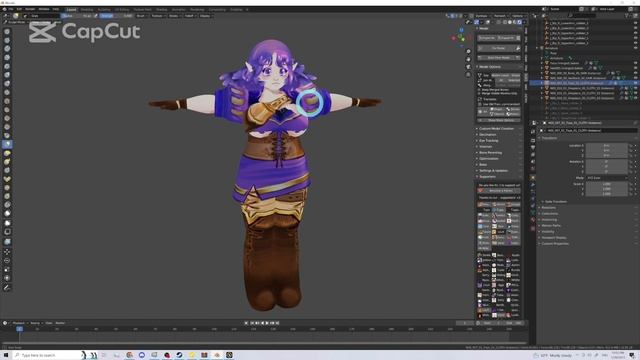Select the Scale transform tool
The width and height of the screenshot is (640, 360).
click(7, 269)
